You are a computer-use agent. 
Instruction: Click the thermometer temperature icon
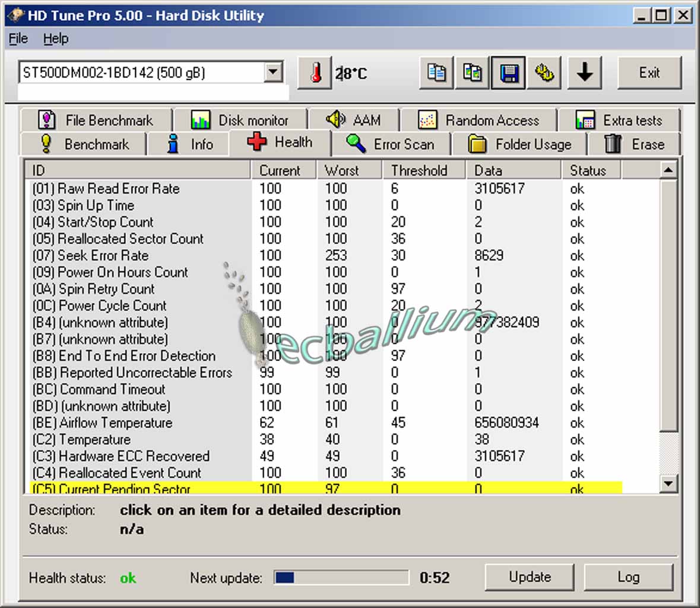tap(315, 73)
